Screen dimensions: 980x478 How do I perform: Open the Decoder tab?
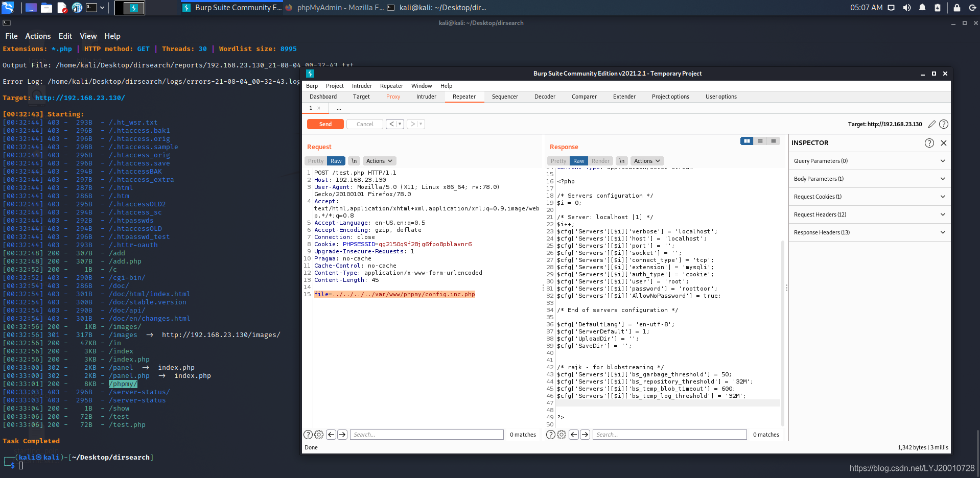(x=545, y=97)
